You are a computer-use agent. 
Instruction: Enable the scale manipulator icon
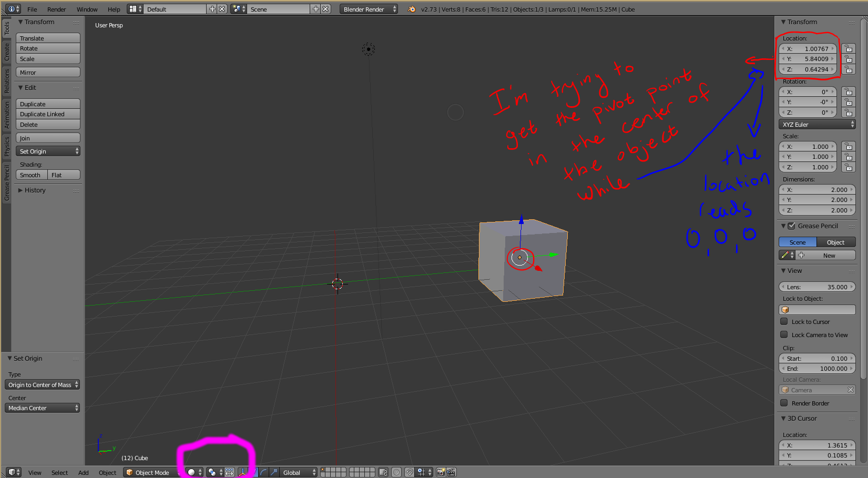(x=273, y=472)
